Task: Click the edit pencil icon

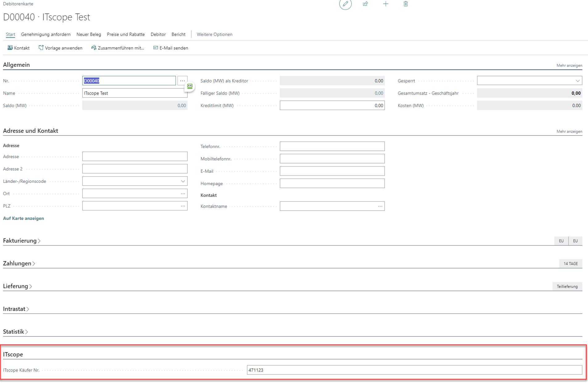Action: pyautogui.click(x=345, y=4)
